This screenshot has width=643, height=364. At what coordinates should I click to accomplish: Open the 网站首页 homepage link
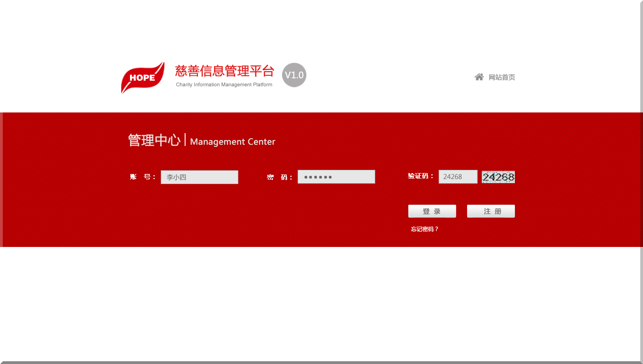point(501,77)
